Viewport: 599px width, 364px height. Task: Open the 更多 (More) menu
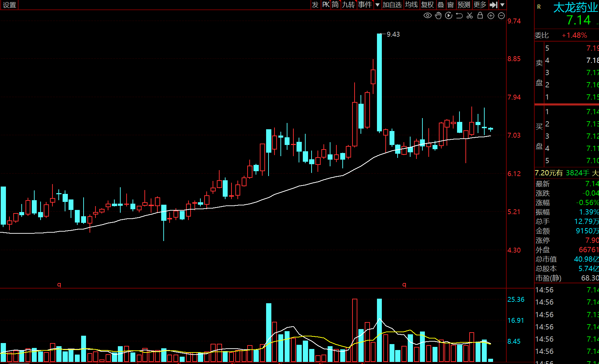coord(480,5)
